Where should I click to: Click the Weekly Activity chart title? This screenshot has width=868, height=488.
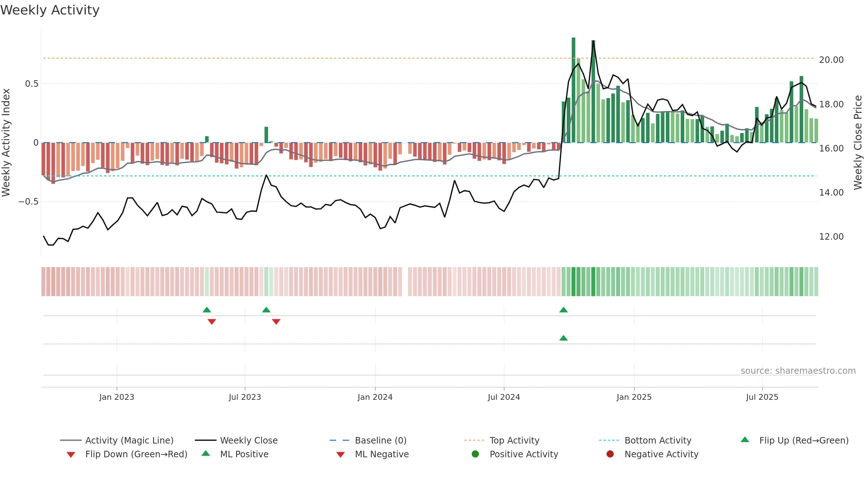pos(50,10)
